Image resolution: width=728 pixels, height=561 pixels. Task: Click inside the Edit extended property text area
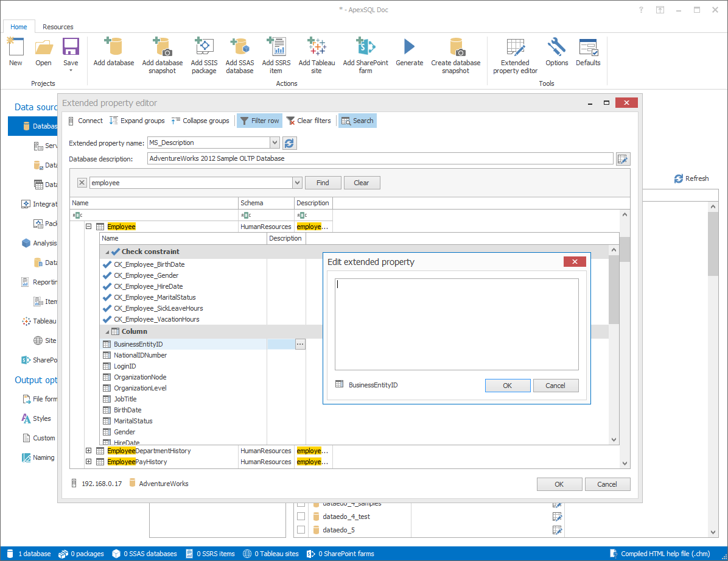(x=456, y=324)
